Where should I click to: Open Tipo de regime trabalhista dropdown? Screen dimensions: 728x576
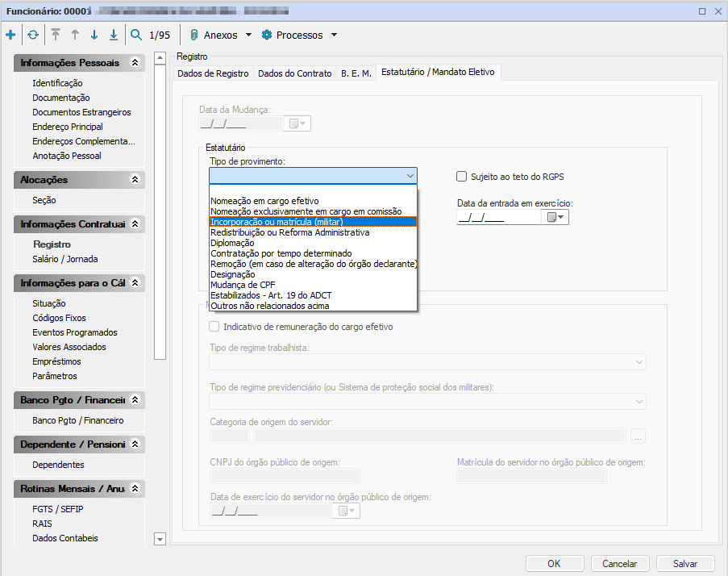click(x=639, y=362)
